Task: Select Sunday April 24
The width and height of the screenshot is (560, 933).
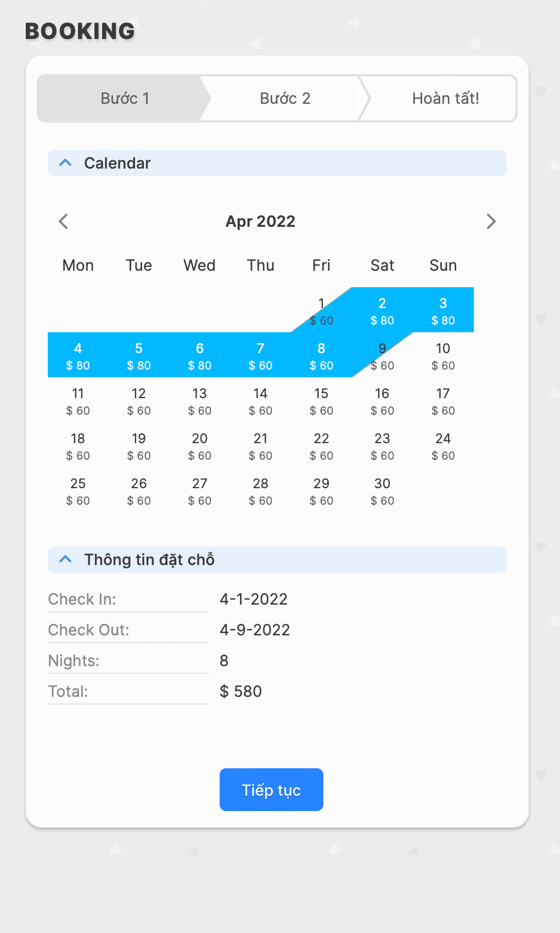Action: [x=443, y=445]
